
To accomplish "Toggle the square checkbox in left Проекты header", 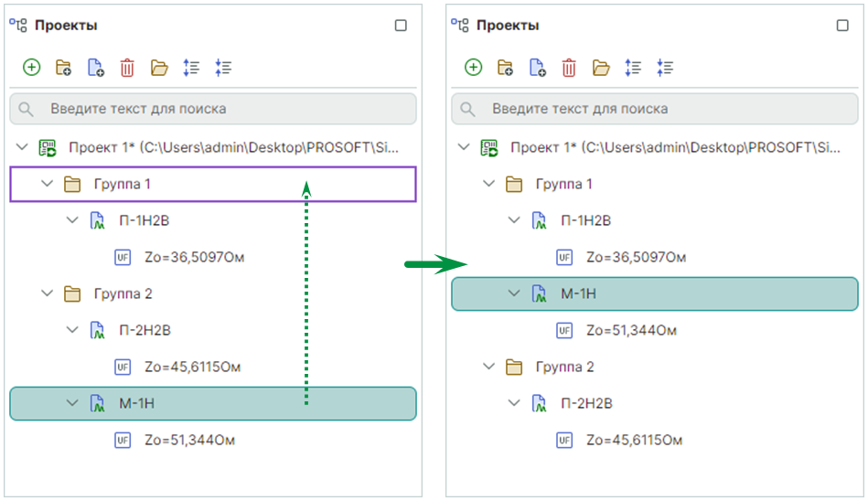I will coord(401,26).
